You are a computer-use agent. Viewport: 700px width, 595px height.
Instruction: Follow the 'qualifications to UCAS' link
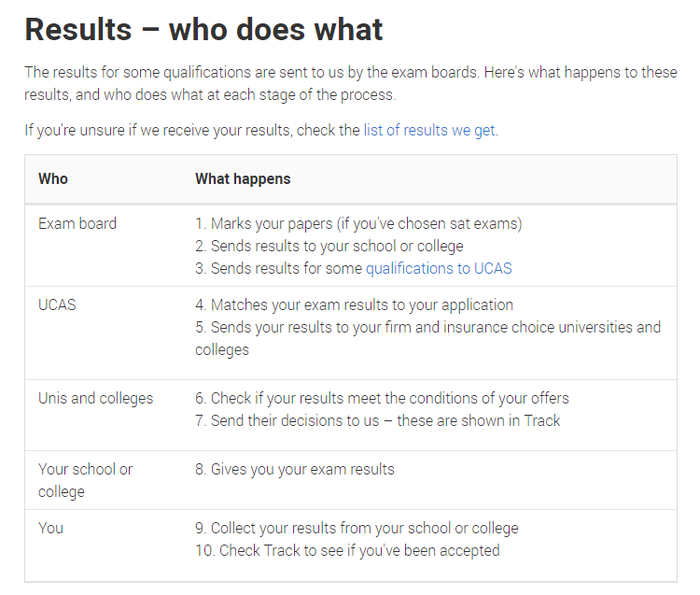click(439, 268)
